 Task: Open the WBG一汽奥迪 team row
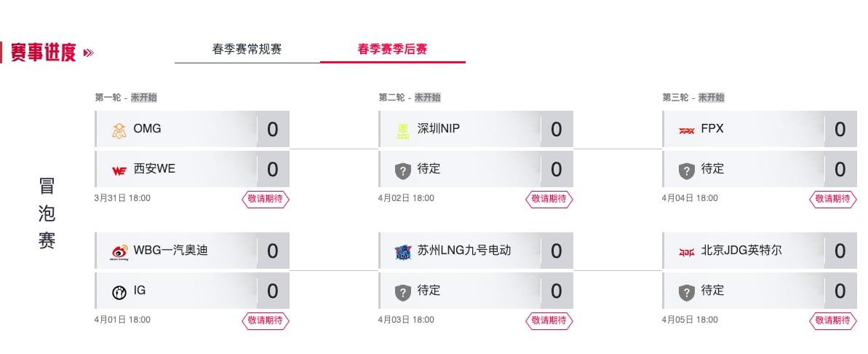pos(192,251)
